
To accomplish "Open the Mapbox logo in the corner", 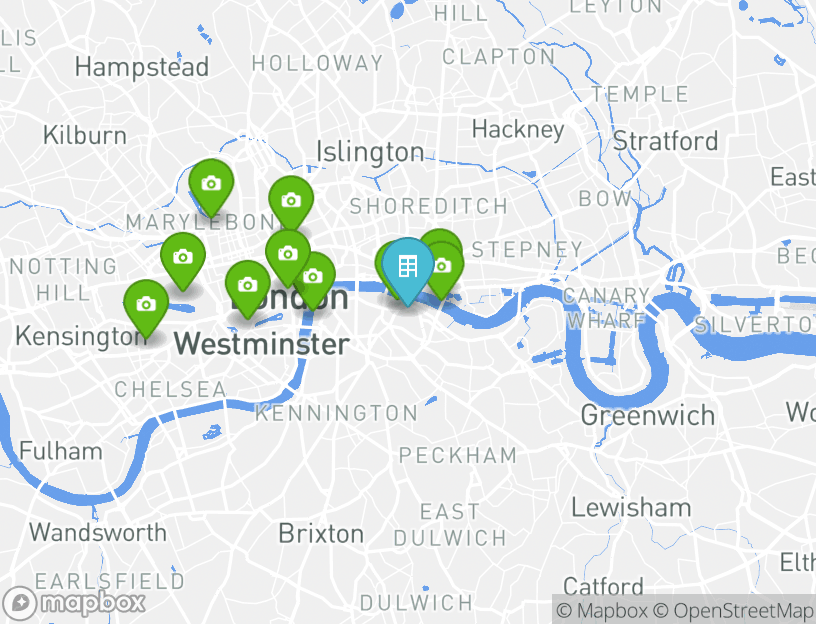I will point(72,603).
